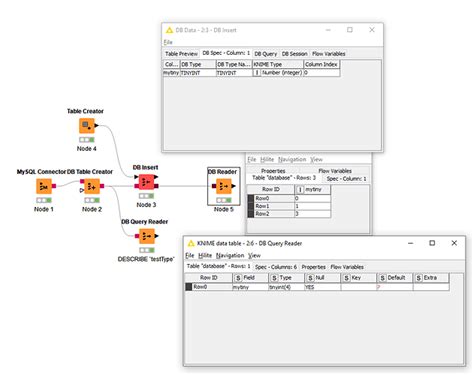Click the Table Creator output port arrow
This screenshot has width=474, height=375.
pyautogui.click(x=96, y=125)
